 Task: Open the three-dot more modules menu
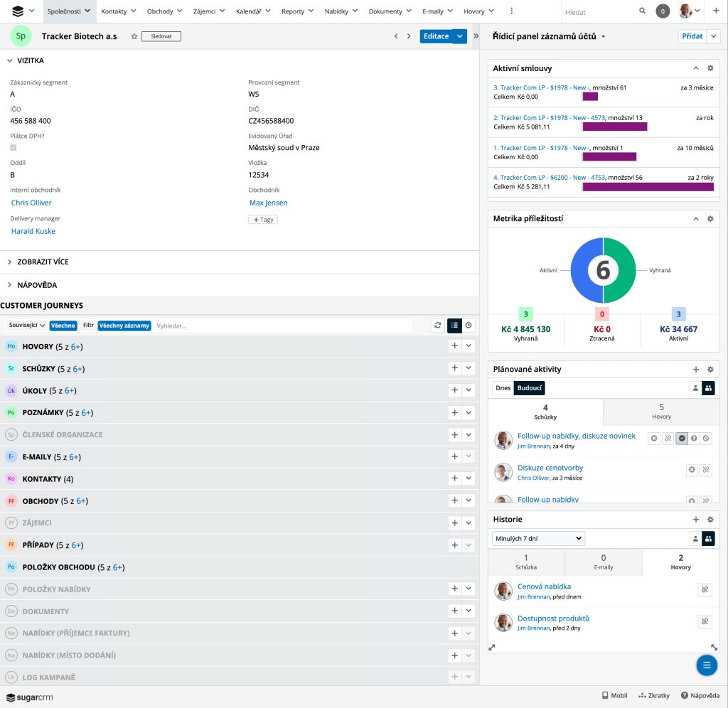511,11
